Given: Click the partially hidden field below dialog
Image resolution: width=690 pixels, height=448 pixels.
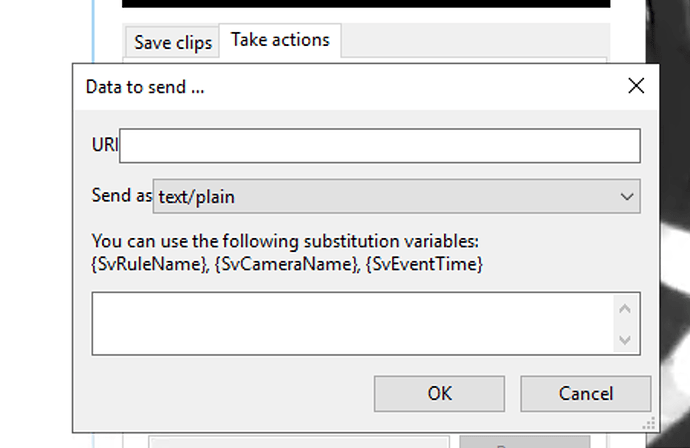Looking at the screenshot, I should [299, 442].
